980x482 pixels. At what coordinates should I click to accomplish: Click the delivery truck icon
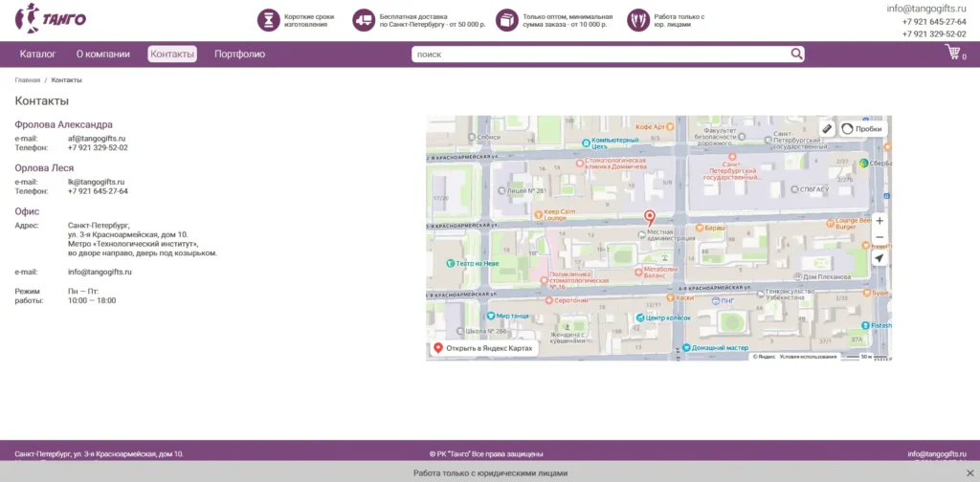[363, 20]
